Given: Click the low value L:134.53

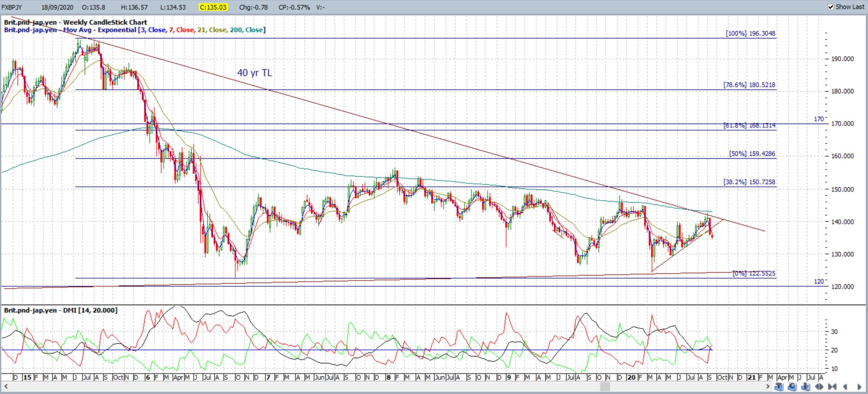Looking at the screenshot, I should pos(173,7).
